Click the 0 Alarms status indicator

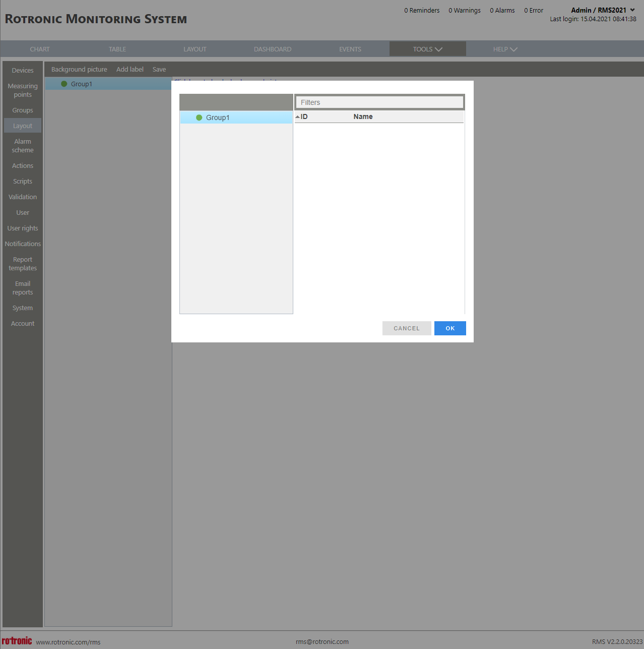[x=502, y=10]
